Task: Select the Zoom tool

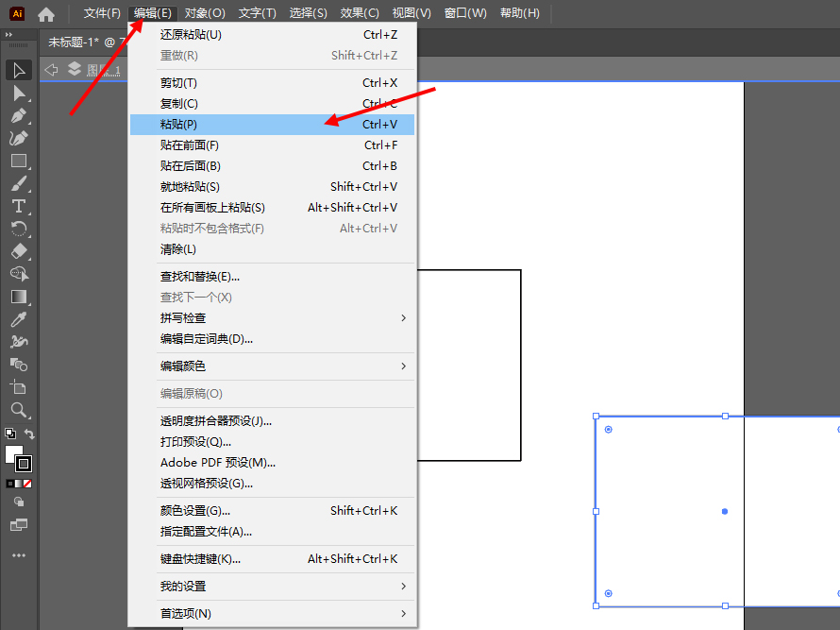Action: (19, 410)
